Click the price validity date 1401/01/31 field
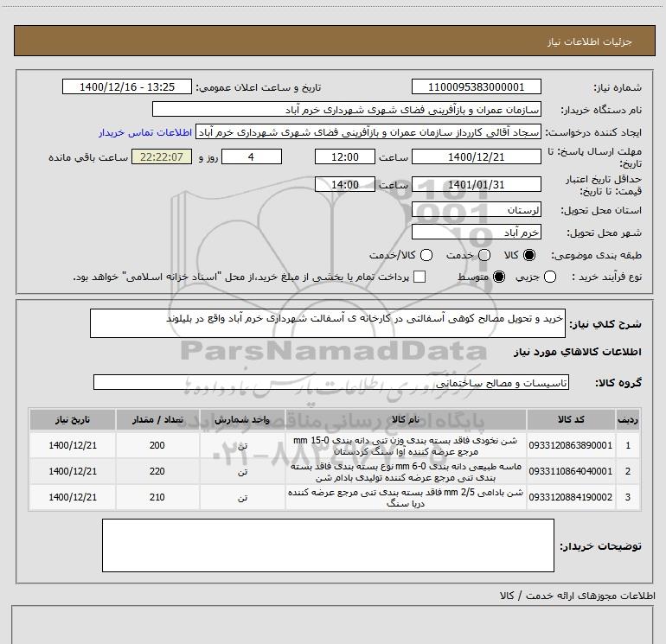This screenshot has height=644, width=666. coord(476,185)
